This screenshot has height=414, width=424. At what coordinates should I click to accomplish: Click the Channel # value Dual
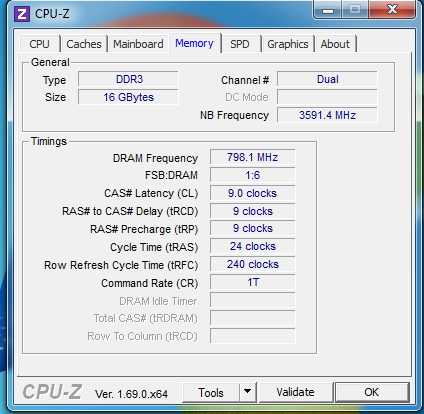click(327, 79)
